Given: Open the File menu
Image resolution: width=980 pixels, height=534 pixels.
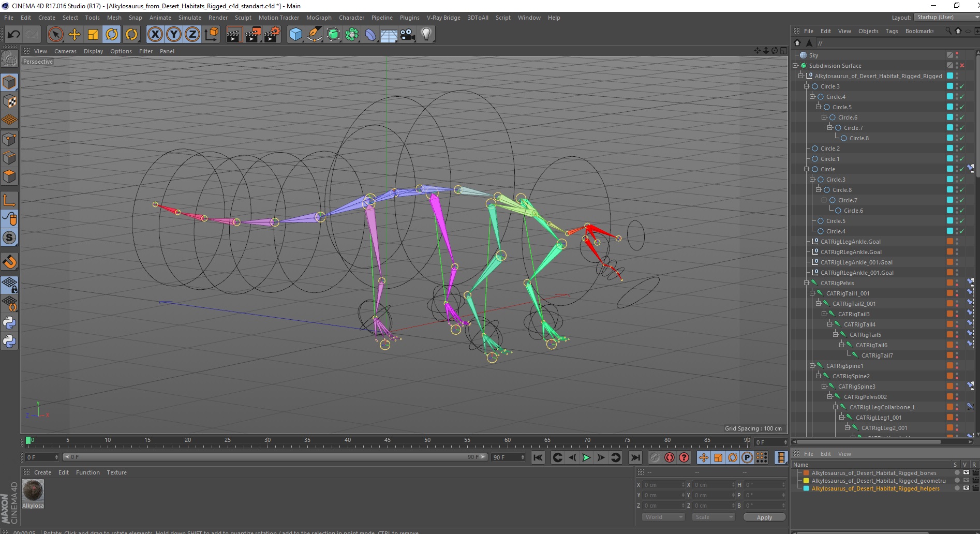Looking at the screenshot, I should pyautogui.click(x=9, y=18).
